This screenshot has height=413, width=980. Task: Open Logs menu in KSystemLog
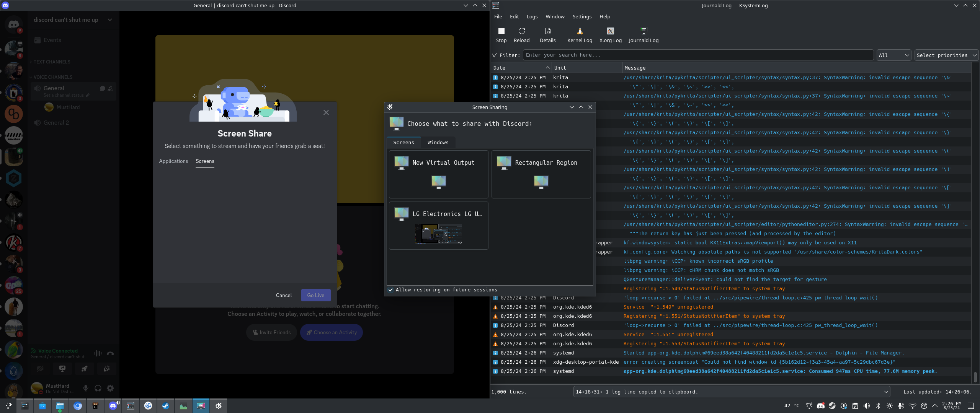coord(532,16)
